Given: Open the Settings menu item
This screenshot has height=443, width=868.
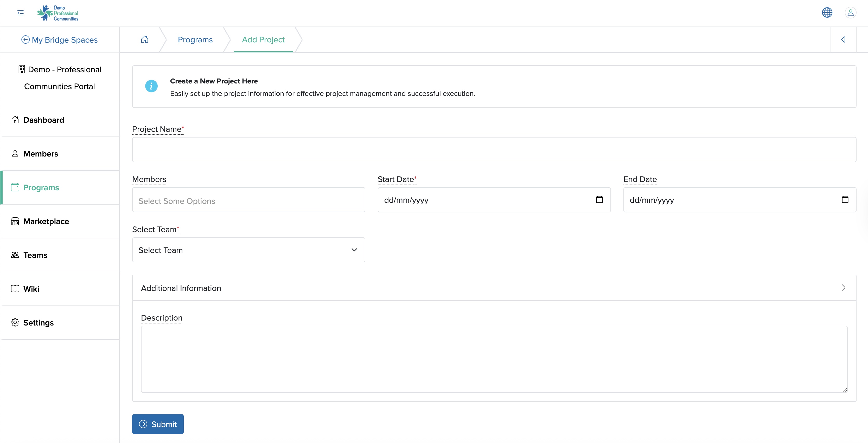Looking at the screenshot, I should 60,322.
